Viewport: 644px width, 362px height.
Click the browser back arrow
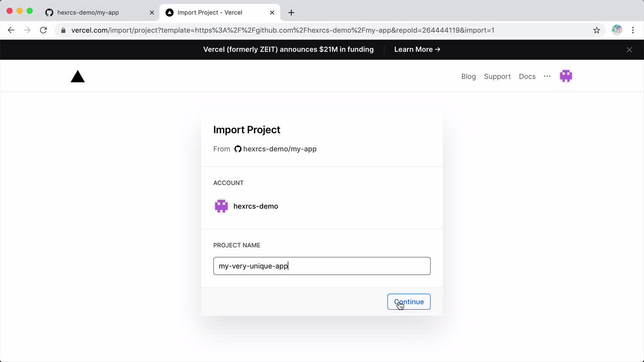tap(11, 30)
